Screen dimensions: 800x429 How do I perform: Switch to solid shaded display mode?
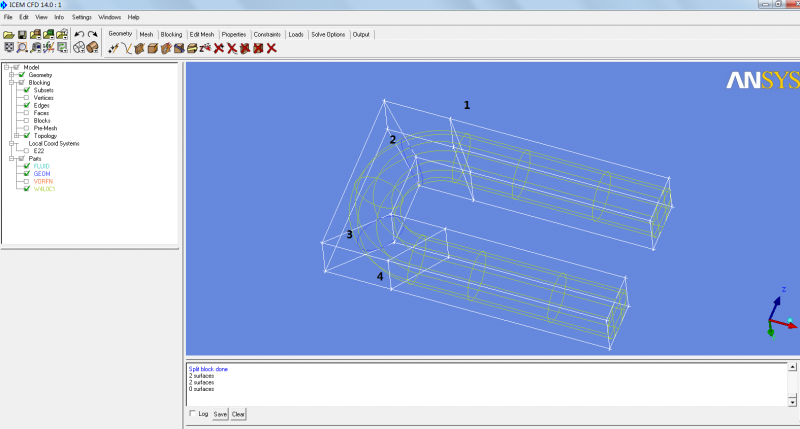click(x=92, y=47)
